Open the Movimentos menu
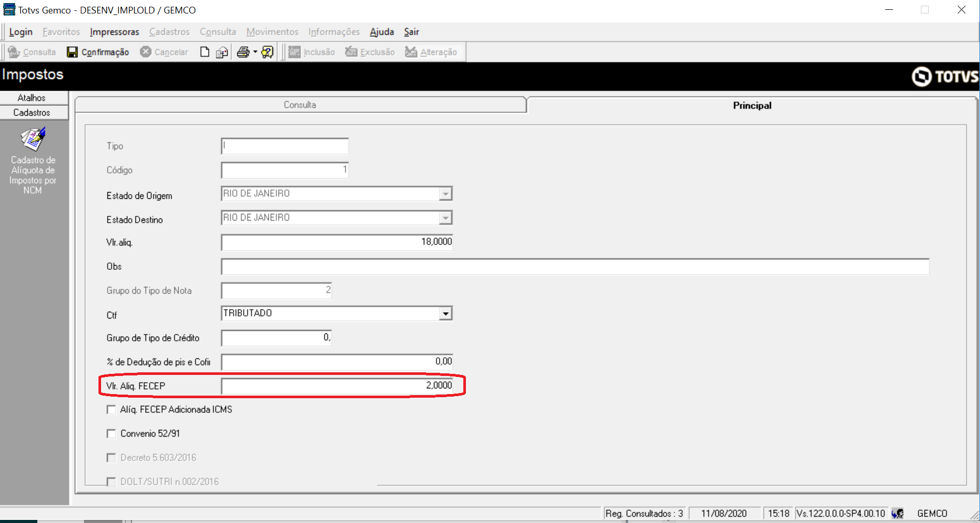The height and width of the screenshot is (523, 980). 272,32
